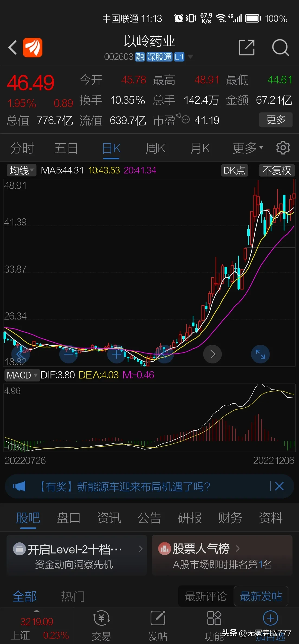Open the 股吧 tab
The width and height of the screenshot is (299, 644).
28,518
